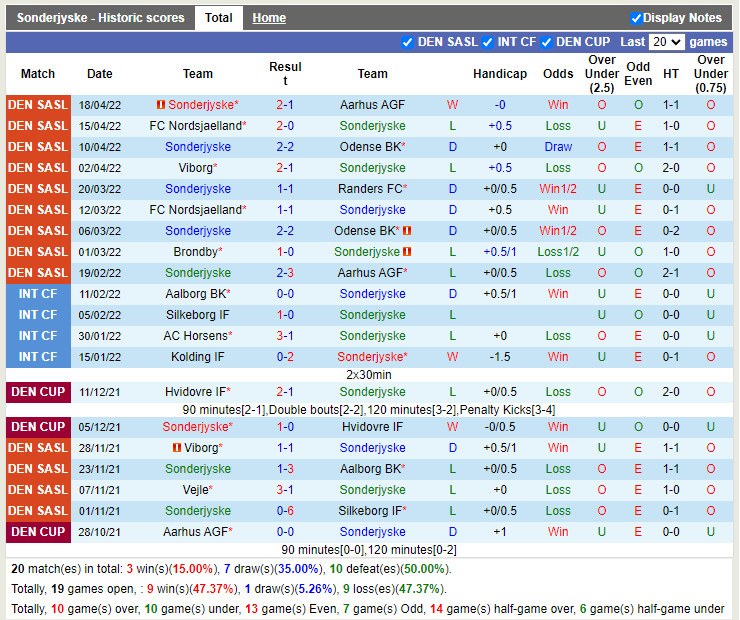Click red card icon next to Odense BK on 06/03/22
This screenshot has width=740, height=620.
[407, 231]
